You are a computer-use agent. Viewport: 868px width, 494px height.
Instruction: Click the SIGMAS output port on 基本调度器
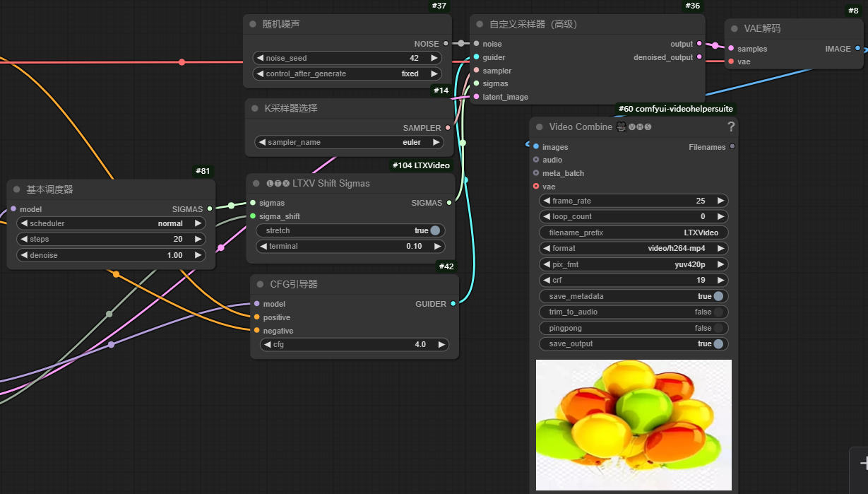pos(209,209)
